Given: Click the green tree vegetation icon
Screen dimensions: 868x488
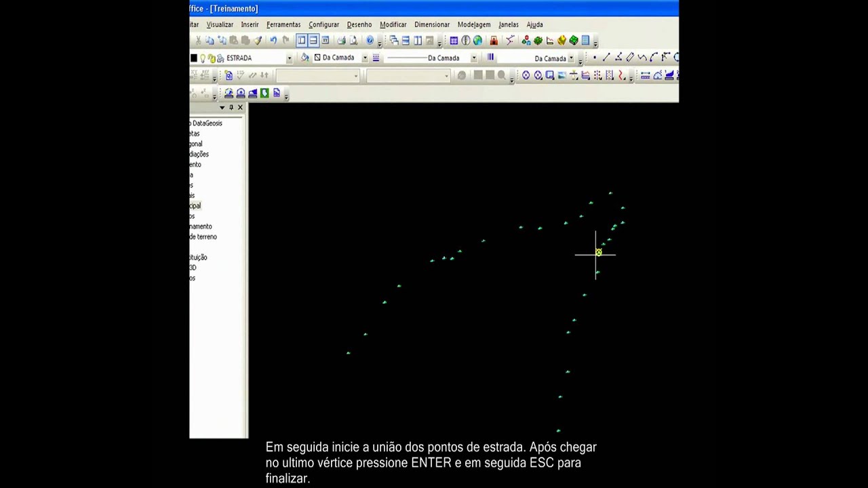Looking at the screenshot, I should 538,40.
